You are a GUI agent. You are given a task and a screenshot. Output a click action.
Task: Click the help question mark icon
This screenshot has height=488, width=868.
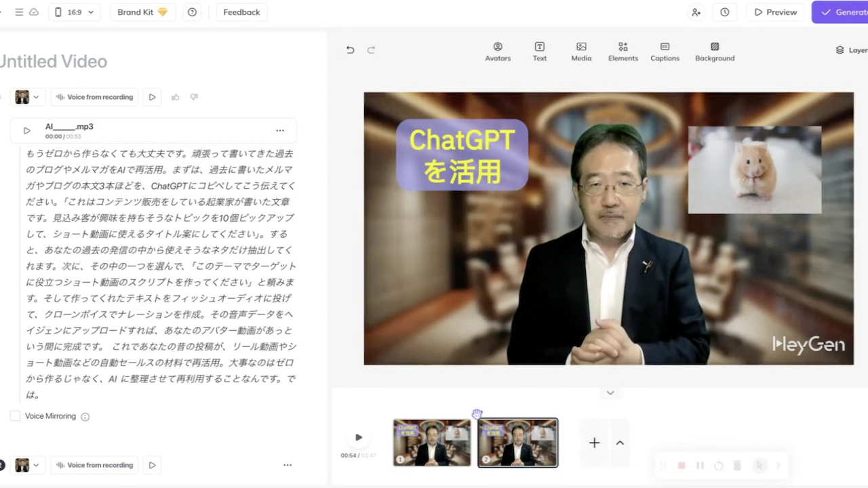[193, 12]
